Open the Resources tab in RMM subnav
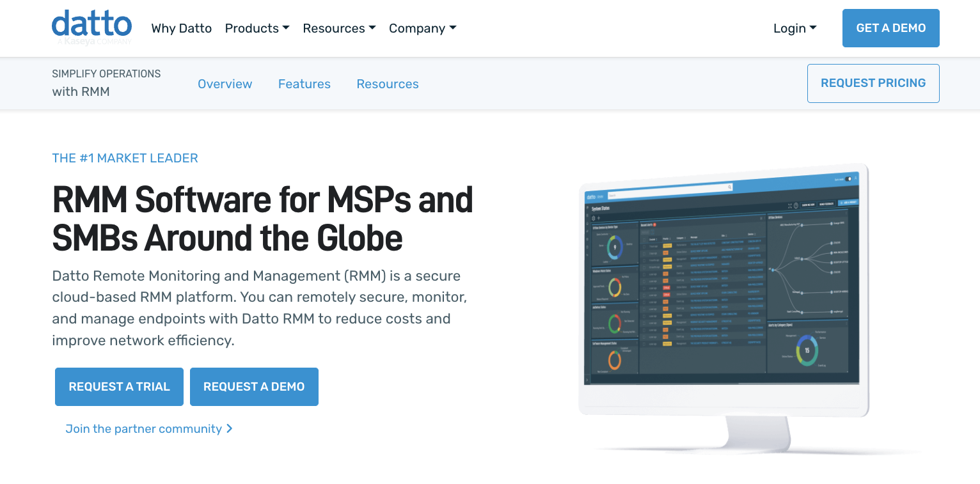Screen dimensions: 980x484 tap(388, 84)
